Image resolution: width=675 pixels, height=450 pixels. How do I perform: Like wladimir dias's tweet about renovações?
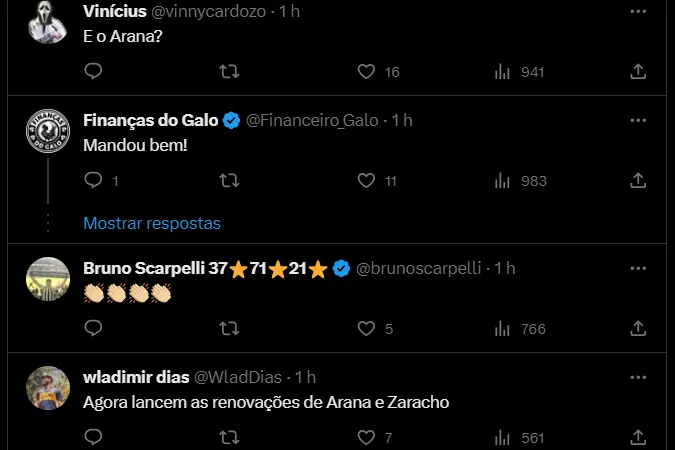[366, 437]
